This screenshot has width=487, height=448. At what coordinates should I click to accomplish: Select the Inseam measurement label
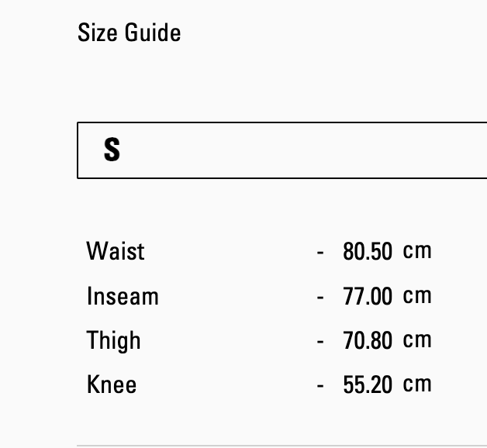(123, 296)
